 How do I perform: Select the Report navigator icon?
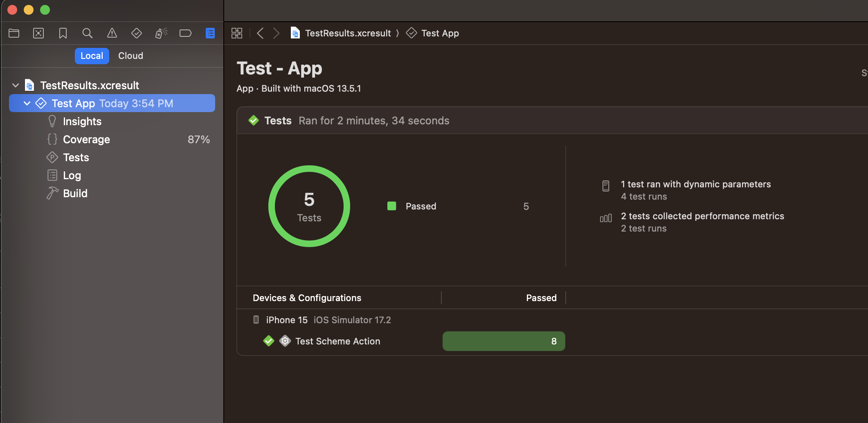click(x=210, y=33)
